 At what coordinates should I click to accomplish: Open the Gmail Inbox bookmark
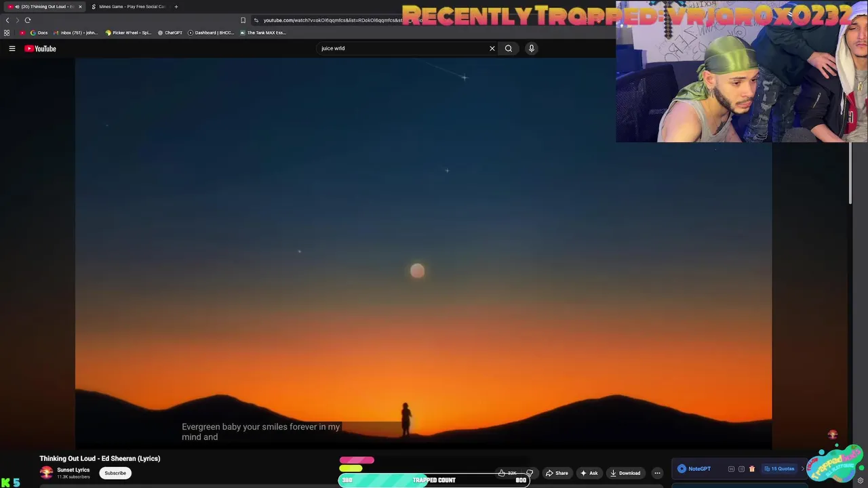tap(76, 33)
